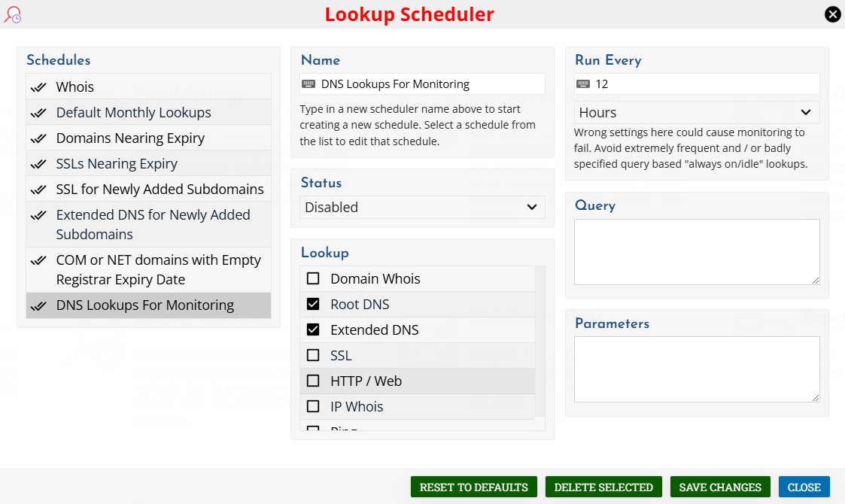Select the DNS Lookups For Monitoring schedule
845x504 pixels.
(x=149, y=305)
